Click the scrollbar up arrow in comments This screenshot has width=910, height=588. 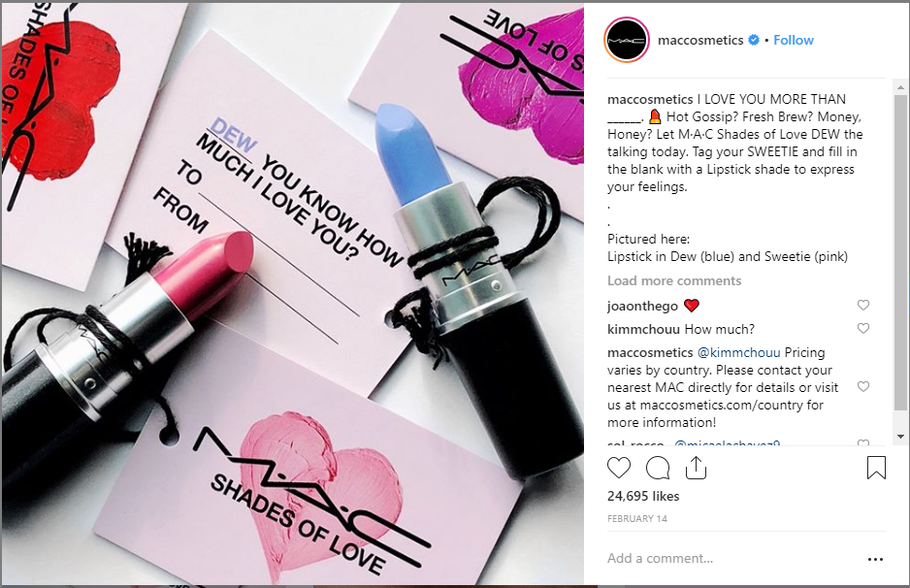900,87
